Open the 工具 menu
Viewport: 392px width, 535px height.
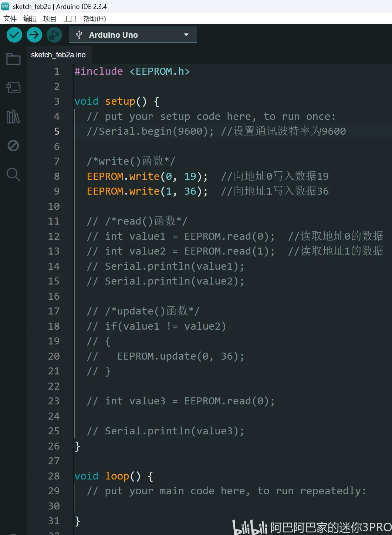(70, 18)
